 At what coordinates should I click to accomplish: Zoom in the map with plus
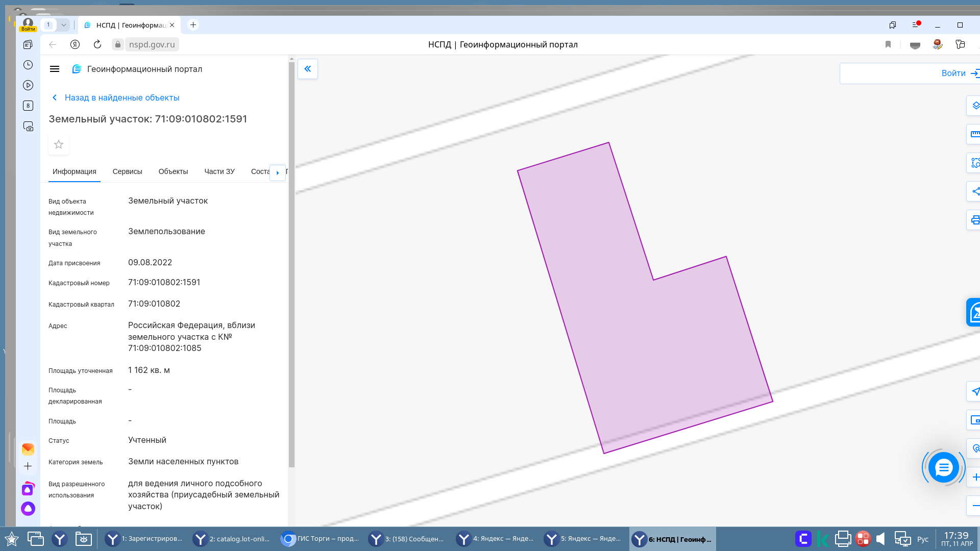[975, 477]
